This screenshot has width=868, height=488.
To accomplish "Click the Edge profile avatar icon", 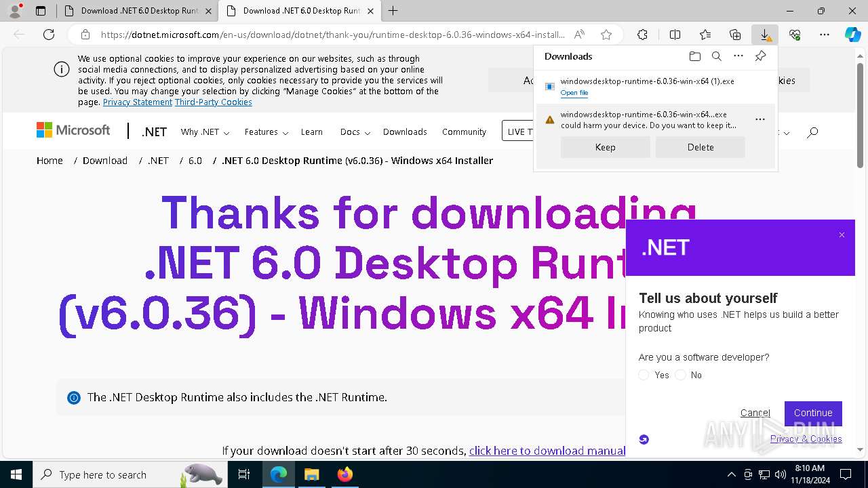I will point(15,11).
